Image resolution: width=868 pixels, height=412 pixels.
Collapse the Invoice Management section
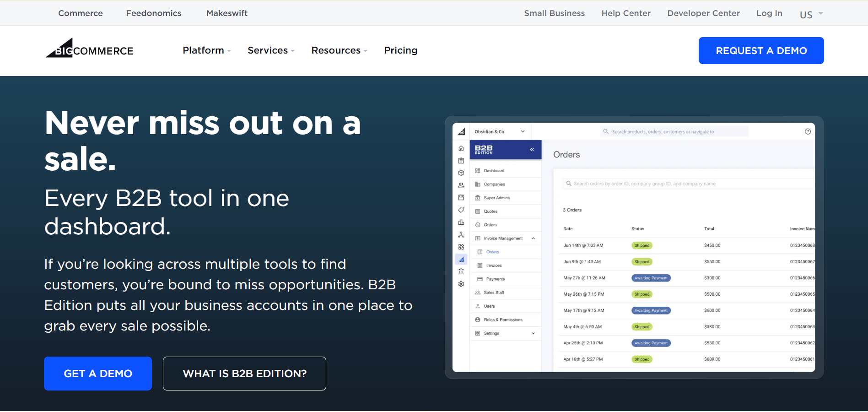(x=533, y=238)
